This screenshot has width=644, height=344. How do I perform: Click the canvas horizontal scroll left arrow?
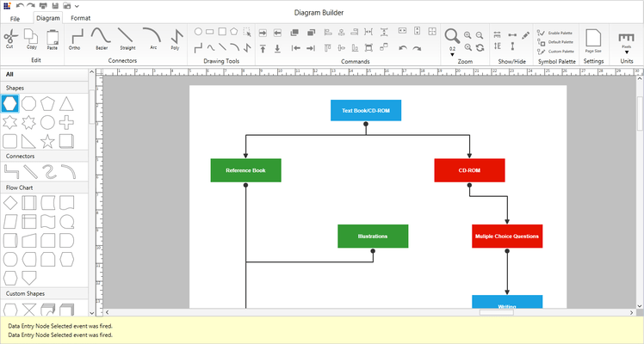point(108,312)
